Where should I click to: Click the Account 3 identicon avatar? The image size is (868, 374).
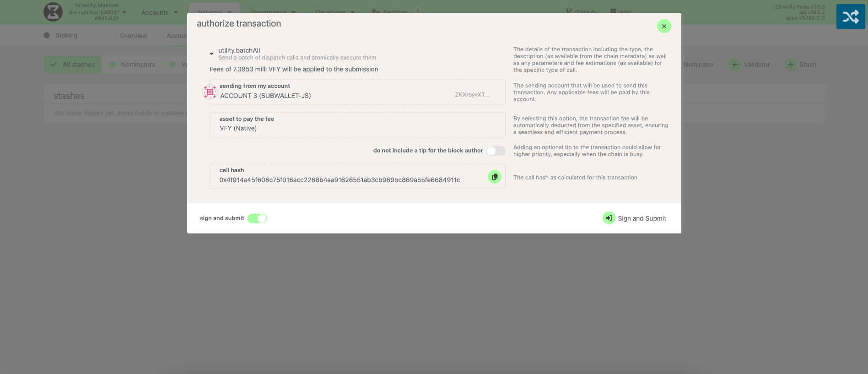(x=210, y=92)
